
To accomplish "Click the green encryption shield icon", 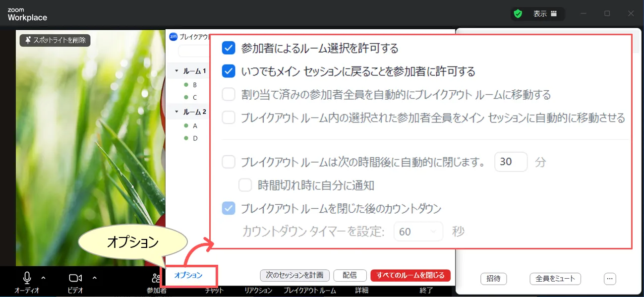I will click(x=518, y=14).
